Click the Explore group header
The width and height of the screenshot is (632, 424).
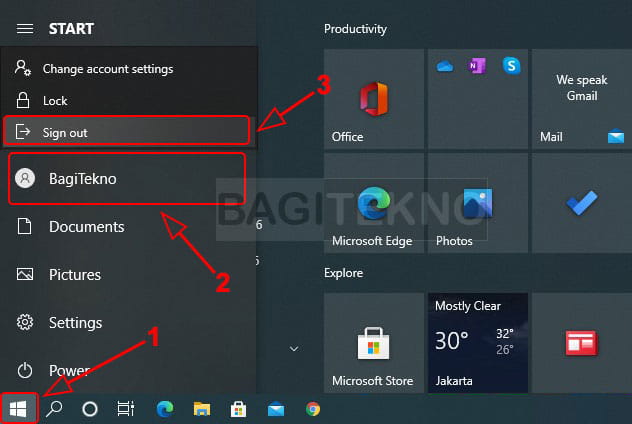pos(343,273)
